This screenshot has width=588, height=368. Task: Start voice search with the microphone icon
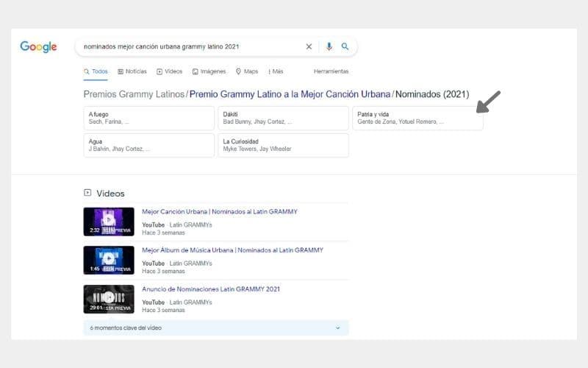click(329, 46)
